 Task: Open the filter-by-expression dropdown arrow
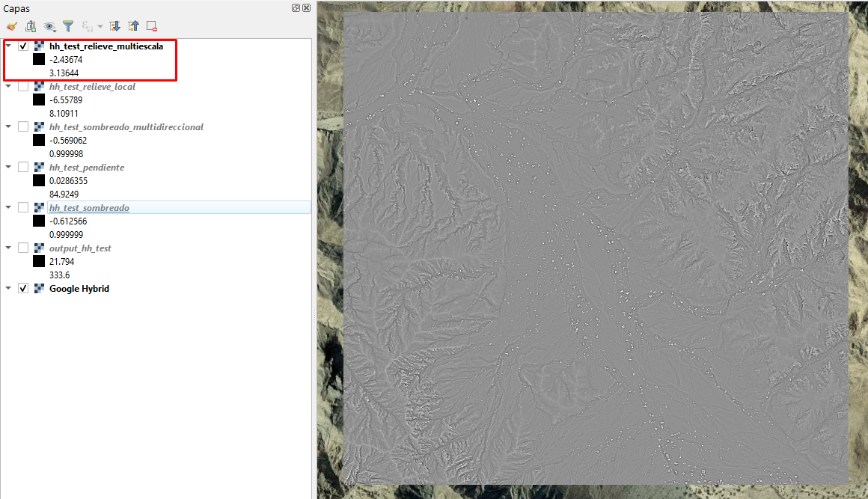(x=100, y=25)
